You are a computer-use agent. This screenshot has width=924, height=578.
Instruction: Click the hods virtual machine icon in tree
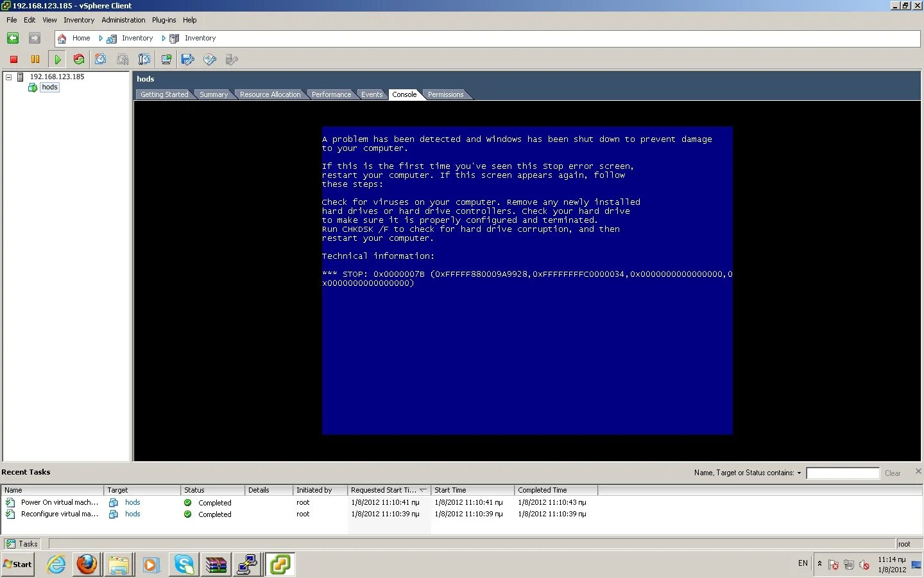coord(33,87)
